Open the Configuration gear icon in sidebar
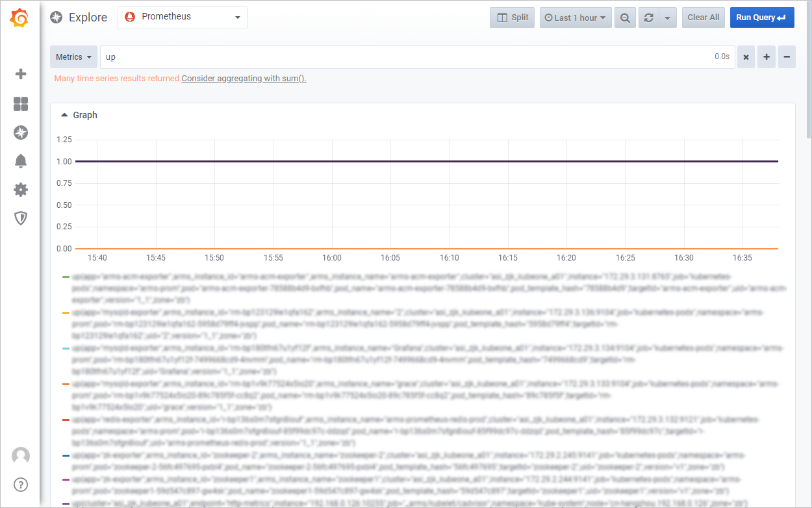Screen dimensions: 812x508 pyautogui.click(x=21, y=190)
